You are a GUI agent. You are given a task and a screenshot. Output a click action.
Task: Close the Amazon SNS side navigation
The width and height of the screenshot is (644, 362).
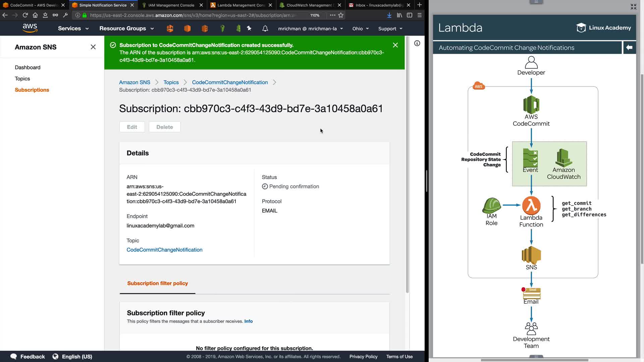(93, 47)
